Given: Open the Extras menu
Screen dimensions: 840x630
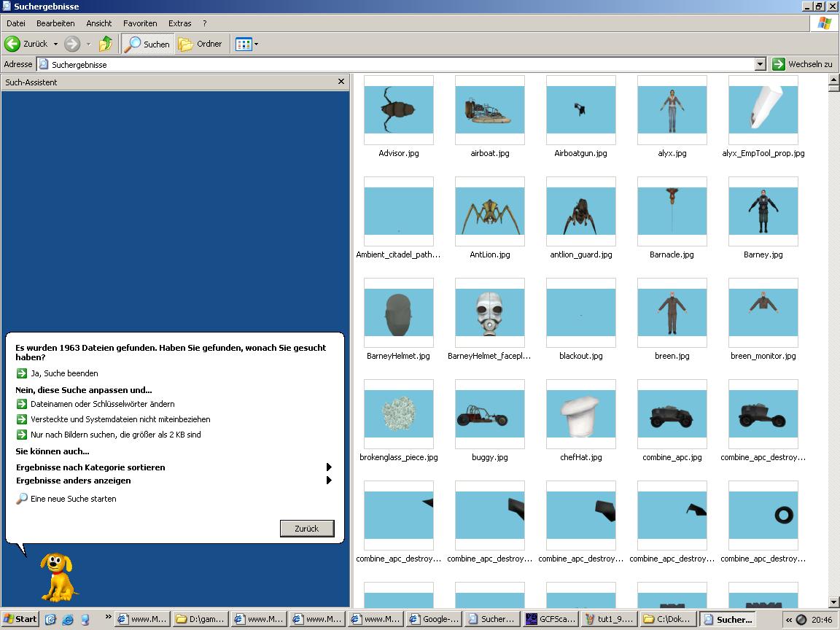Looking at the screenshot, I should (x=179, y=23).
